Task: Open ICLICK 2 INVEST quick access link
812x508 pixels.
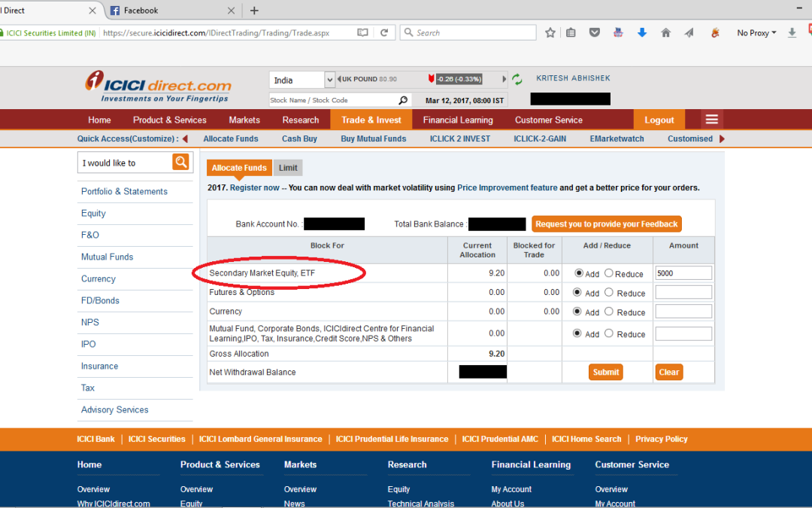Action: click(460, 138)
